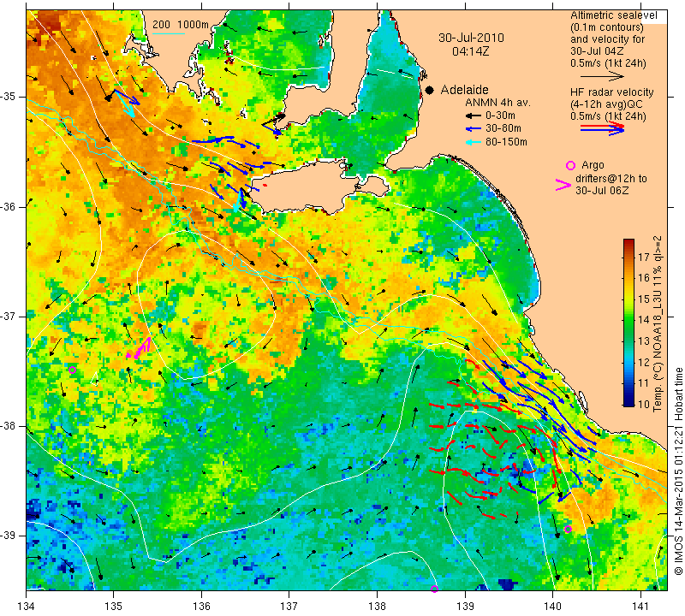Screen dimensions: 685x616
Task: Click the "Altimetric sealevel" legend heading
Action: point(613,15)
